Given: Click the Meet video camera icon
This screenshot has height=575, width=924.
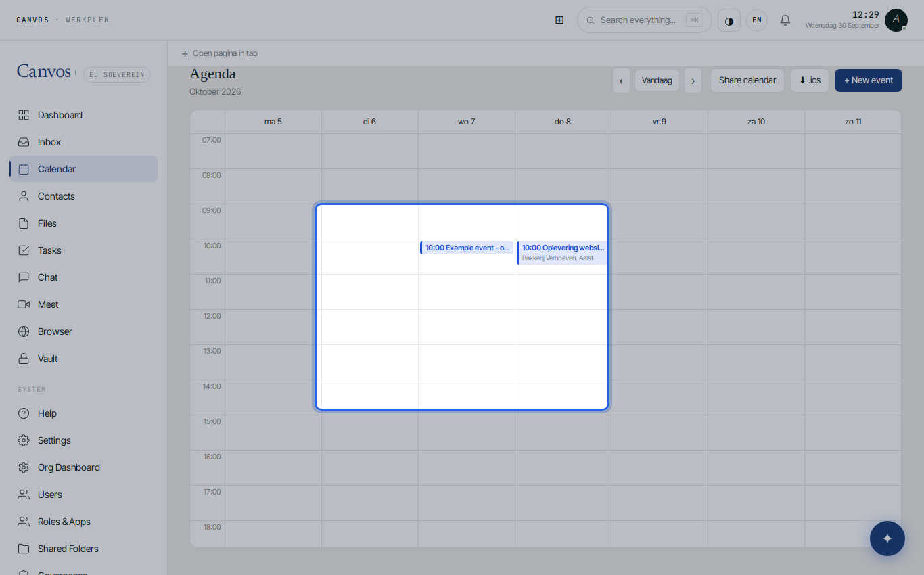Looking at the screenshot, I should (24, 304).
